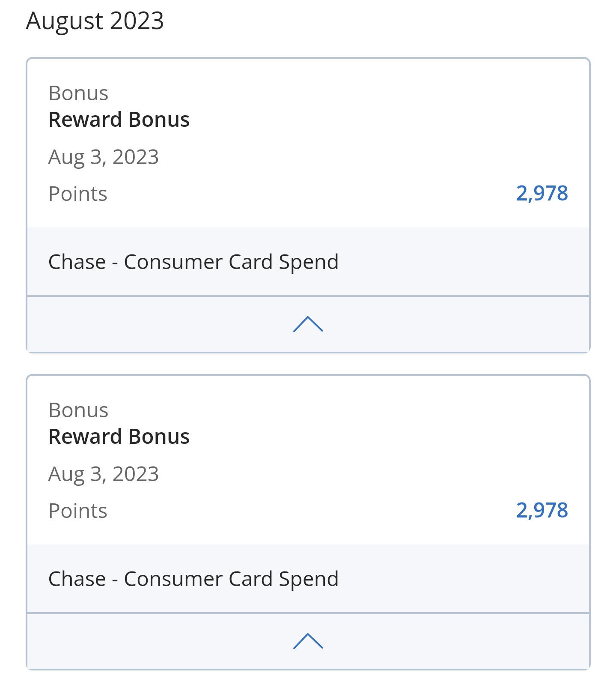The height and width of the screenshot is (691, 616).
Task: Open first card's Chase - Consumer Card Spend detail
Action: click(193, 262)
